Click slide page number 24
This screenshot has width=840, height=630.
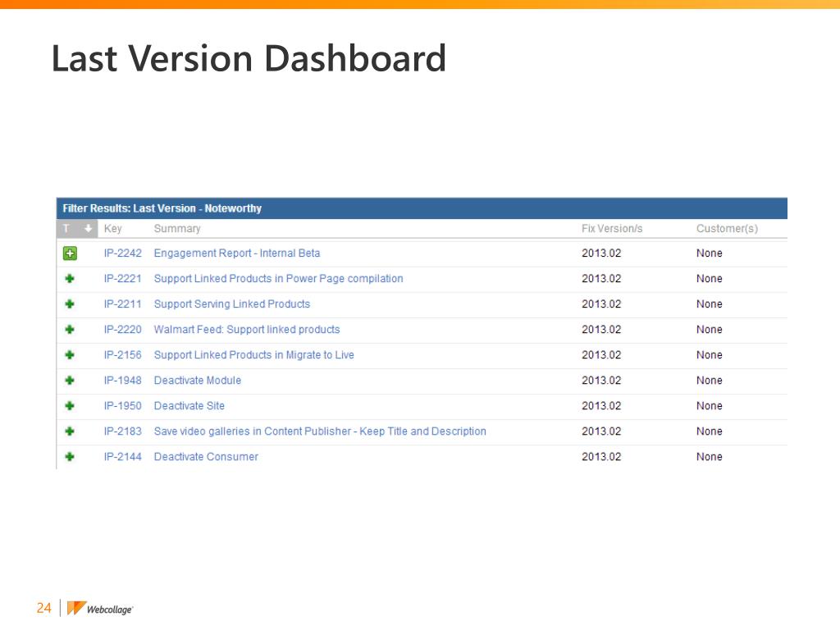click(x=44, y=608)
